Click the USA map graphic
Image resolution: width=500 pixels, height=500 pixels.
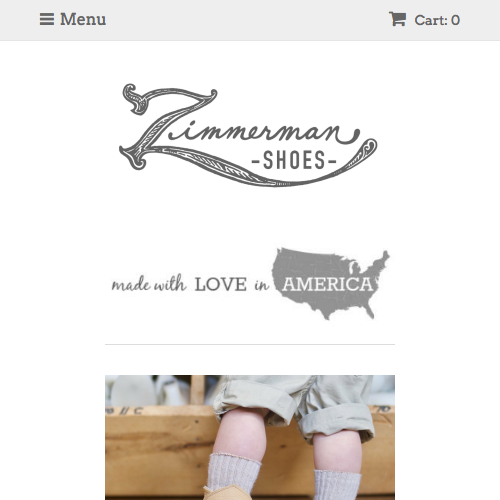pos(331,284)
